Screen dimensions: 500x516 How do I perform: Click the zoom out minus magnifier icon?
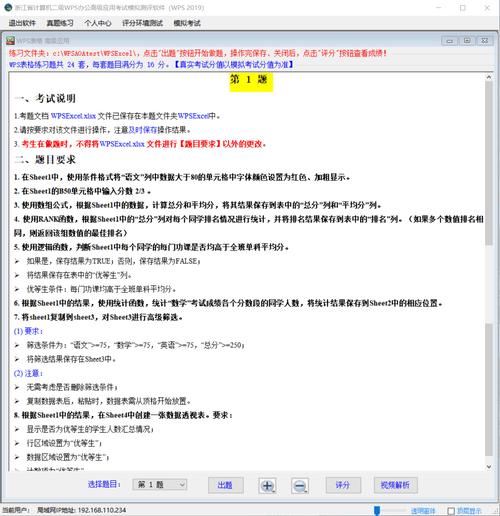click(300, 485)
